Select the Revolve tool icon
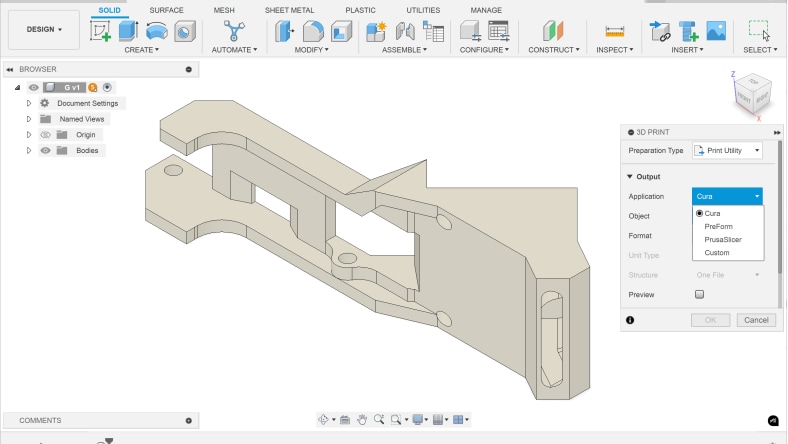This screenshot has height=444, width=788. pos(156,31)
